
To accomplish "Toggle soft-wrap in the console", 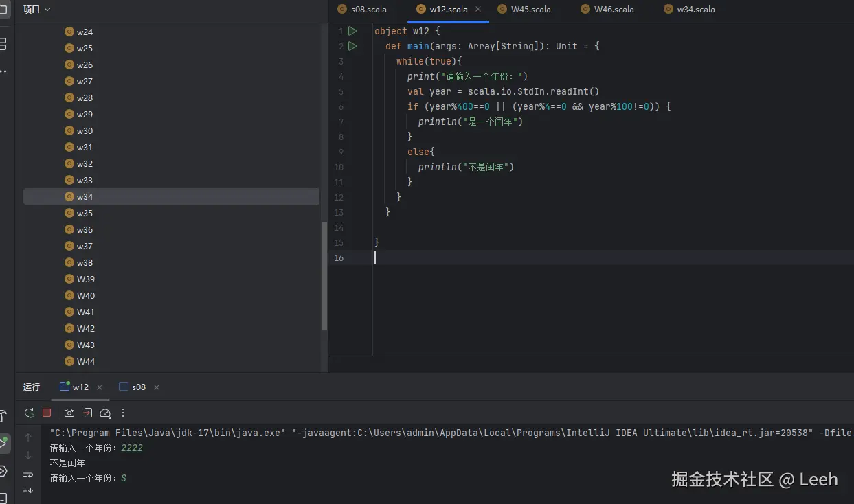I will point(28,473).
